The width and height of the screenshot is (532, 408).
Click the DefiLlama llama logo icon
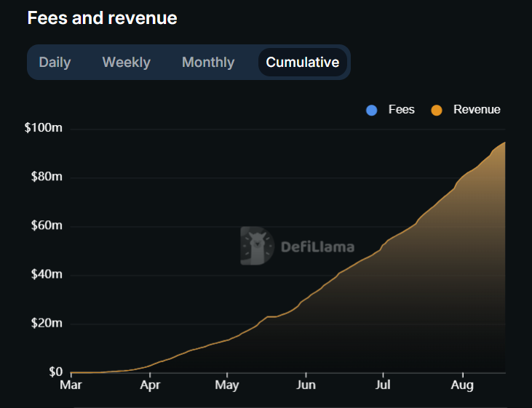256,246
